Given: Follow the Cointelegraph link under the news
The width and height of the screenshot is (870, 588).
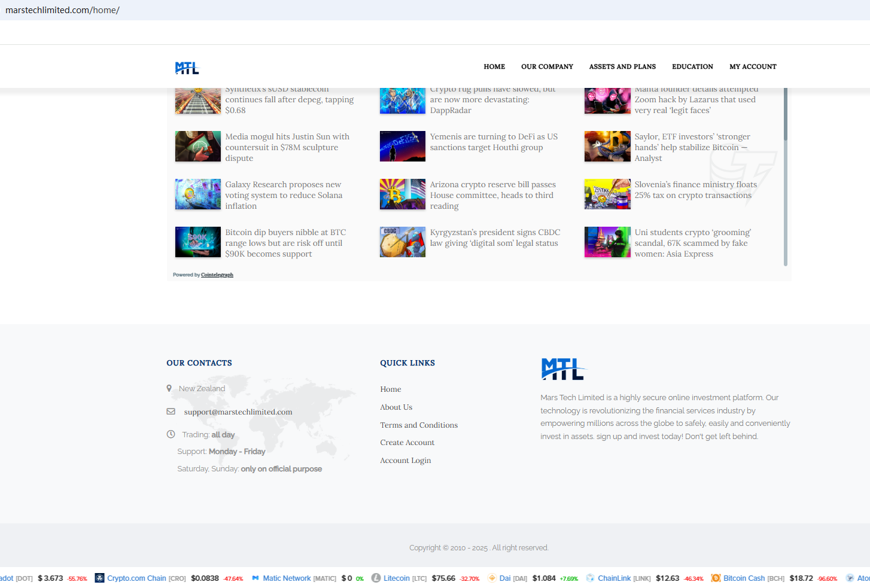Looking at the screenshot, I should click(x=217, y=275).
